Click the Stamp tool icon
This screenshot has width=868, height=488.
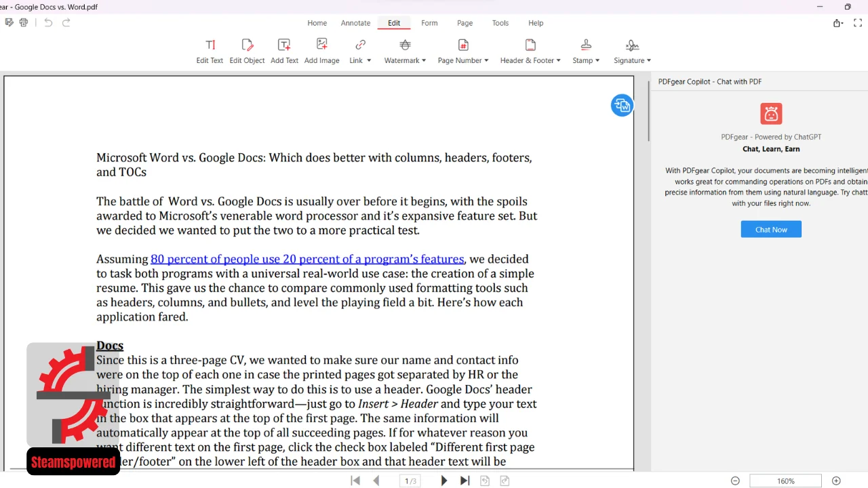pyautogui.click(x=586, y=45)
